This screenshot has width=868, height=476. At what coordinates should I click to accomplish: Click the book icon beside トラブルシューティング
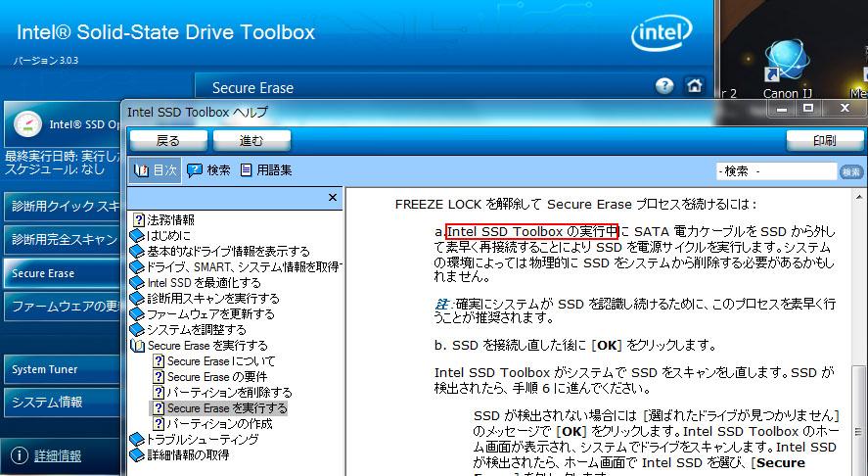point(137,440)
